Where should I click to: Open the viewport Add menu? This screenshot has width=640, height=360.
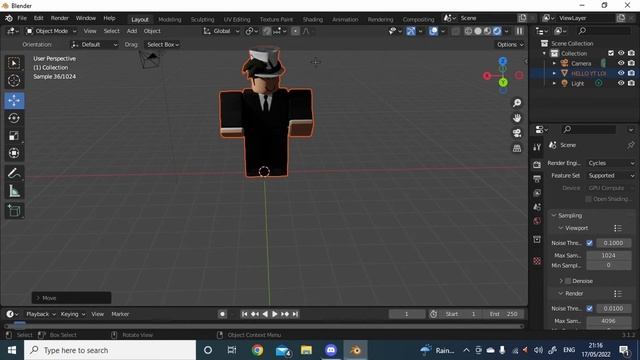tap(132, 31)
